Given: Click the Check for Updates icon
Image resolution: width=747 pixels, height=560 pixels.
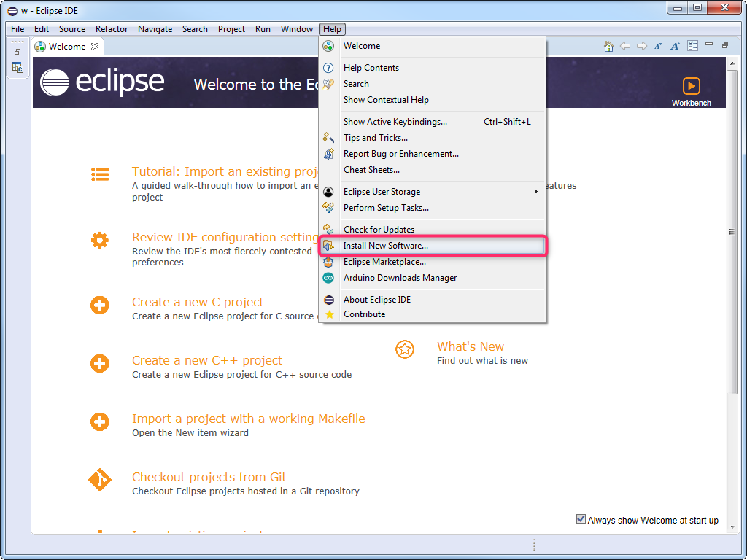Looking at the screenshot, I should point(328,230).
